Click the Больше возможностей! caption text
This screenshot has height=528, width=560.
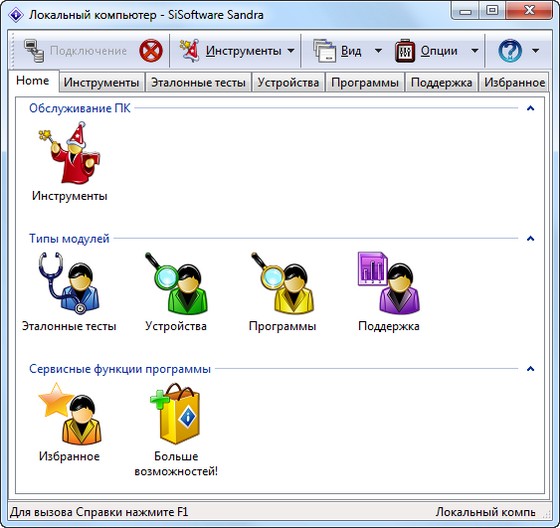(176, 464)
